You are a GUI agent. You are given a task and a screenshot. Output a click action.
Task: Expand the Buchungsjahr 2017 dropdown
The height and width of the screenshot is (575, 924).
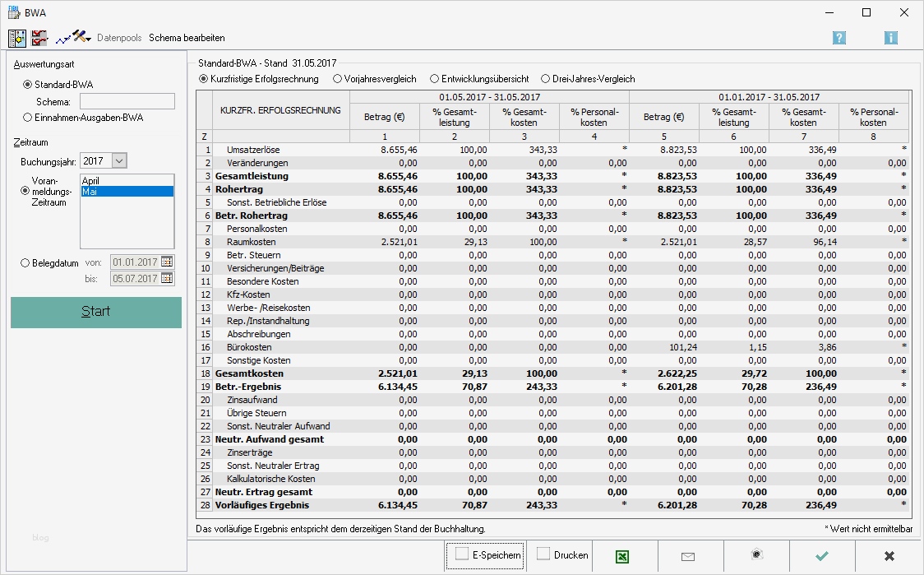click(x=119, y=161)
